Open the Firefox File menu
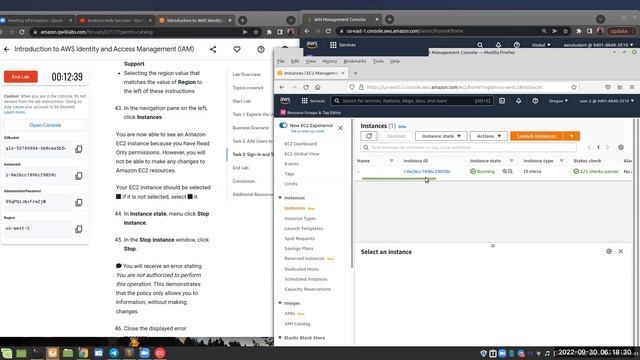The height and width of the screenshot is (360, 640). click(x=281, y=61)
